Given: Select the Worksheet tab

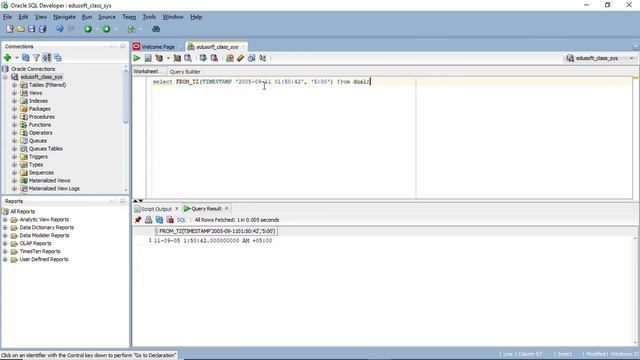Looking at the screenshot, I should pos(146,71).
